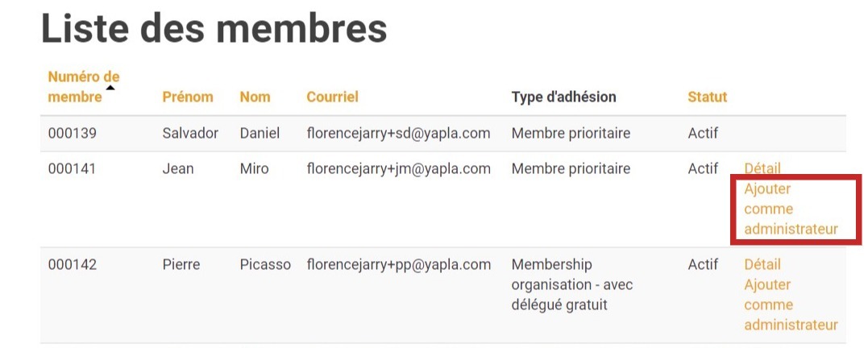Image resolution: width=868 pixels, height=348 pixels.
Task: Open Détail link for Jean Miro
Action: tap(762, 168)
